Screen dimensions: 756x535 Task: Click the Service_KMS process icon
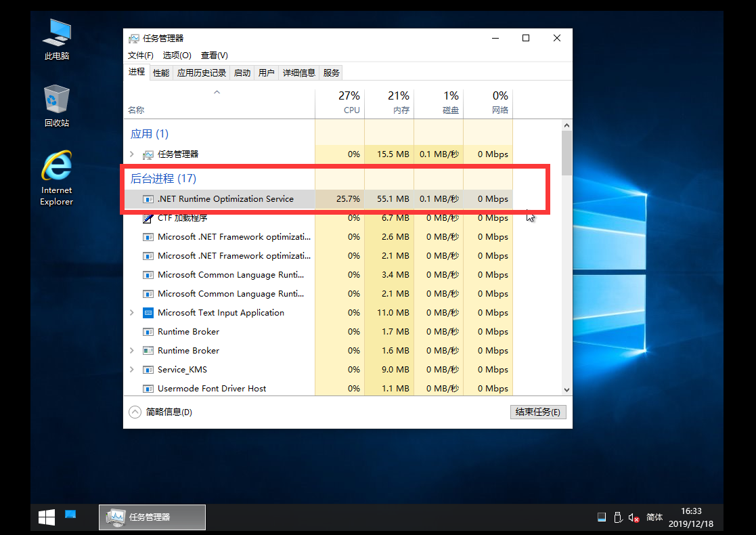click(x=148, y=370)
